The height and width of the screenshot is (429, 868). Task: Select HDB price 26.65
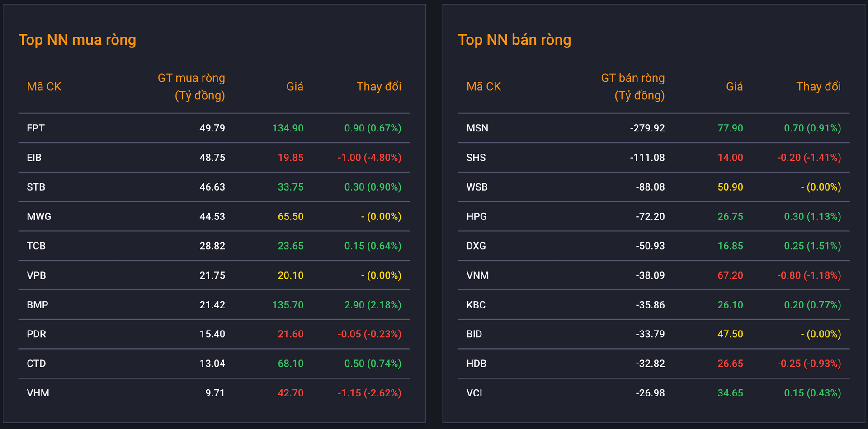(730, 364)
